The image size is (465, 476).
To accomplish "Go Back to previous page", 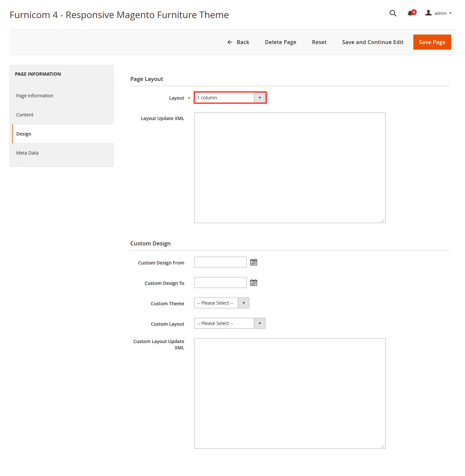I will 238,42.
